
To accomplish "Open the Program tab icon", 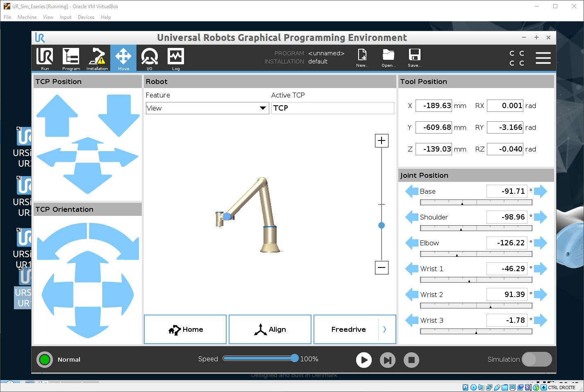I will click(71, 58).
